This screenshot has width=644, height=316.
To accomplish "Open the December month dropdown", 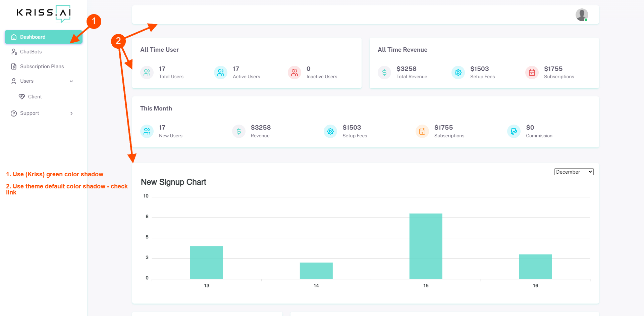I will pos(574,172).
